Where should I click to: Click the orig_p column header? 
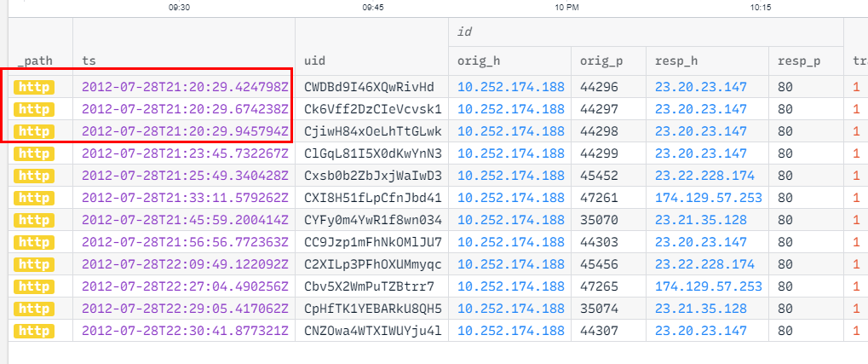click(x=601, y=61)
